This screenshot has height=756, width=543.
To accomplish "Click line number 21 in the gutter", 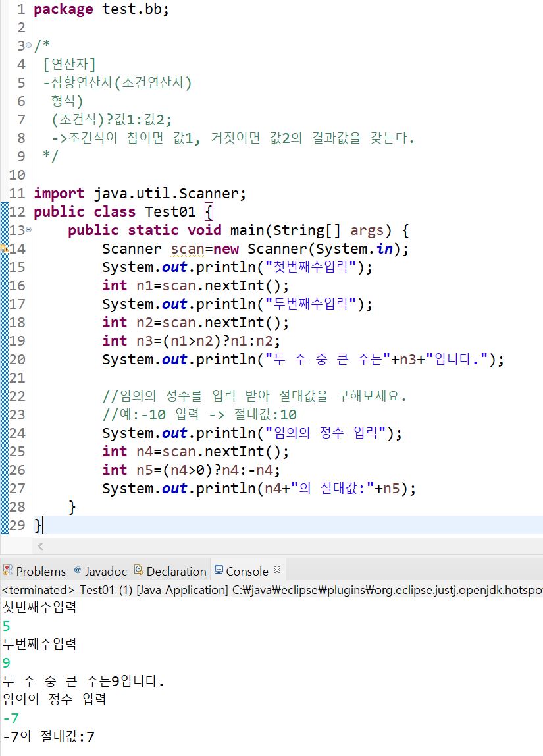I will (17, 378).
